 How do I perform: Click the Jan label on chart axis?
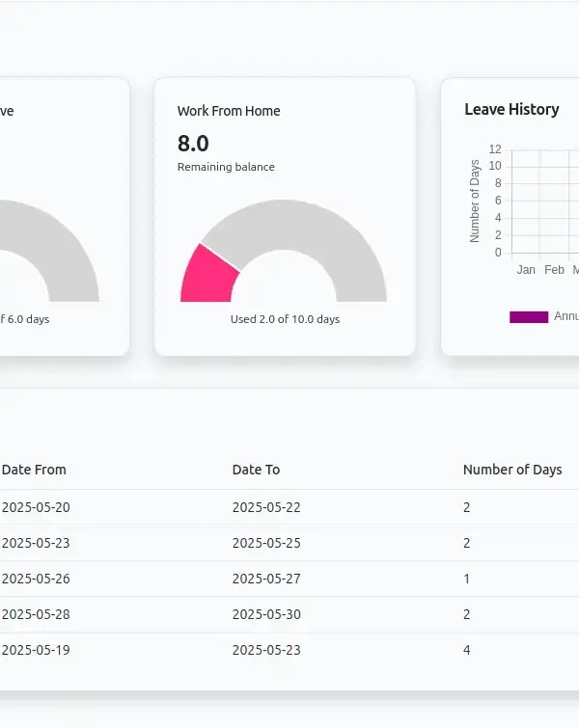click(526, 270)
